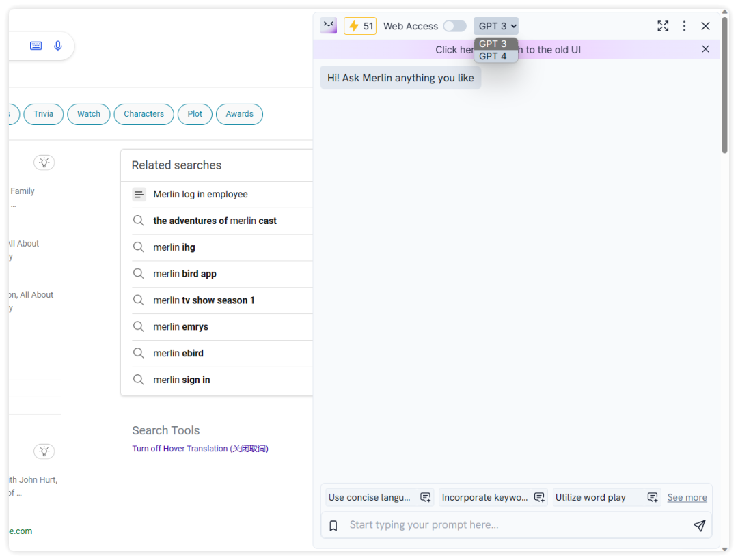Click the lightbulb icon above John Hurt text
The image size is (738, 560).
coord(44,451)
